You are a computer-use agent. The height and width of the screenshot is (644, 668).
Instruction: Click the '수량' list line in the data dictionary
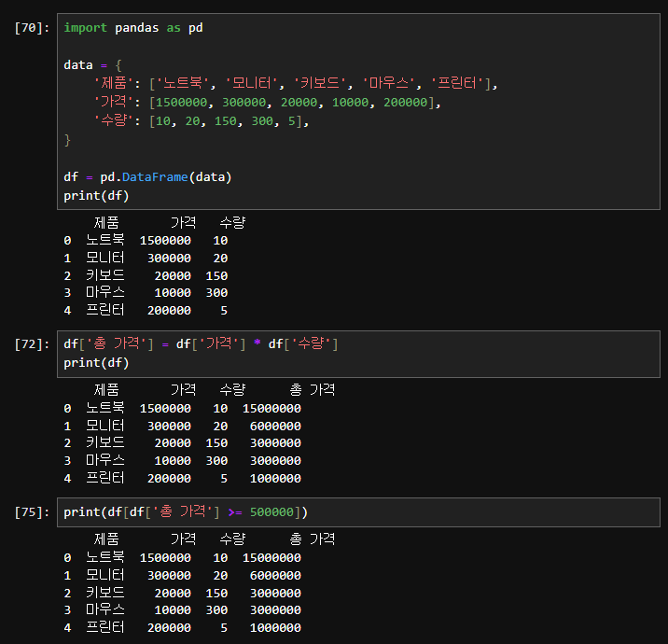click(202, 121)
